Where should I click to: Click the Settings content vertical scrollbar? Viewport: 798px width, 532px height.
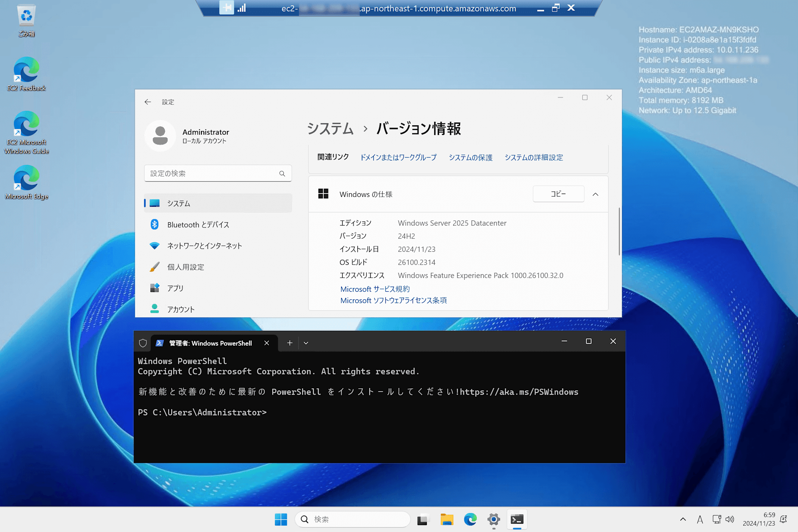(x=619, y=231)
